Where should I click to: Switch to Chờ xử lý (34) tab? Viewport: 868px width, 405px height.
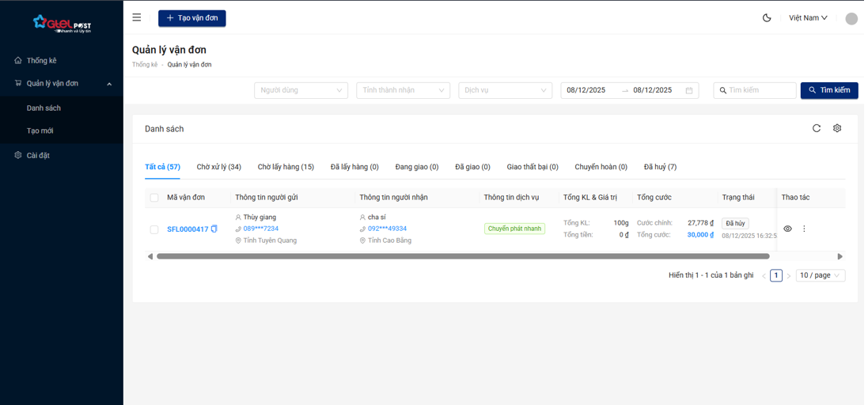click(218, 167)
